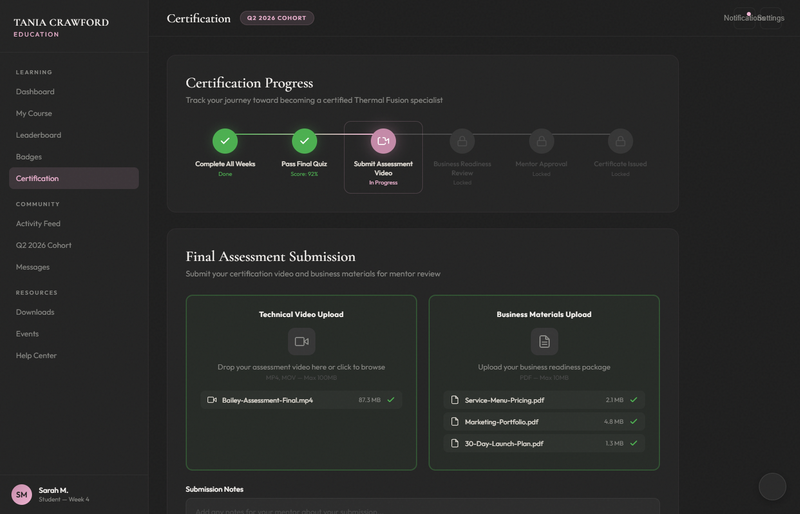This screenshot has height=514, width=800.
Task: Open Messages in sidebar
Action: pyautogui.click(x=74, y=267)
